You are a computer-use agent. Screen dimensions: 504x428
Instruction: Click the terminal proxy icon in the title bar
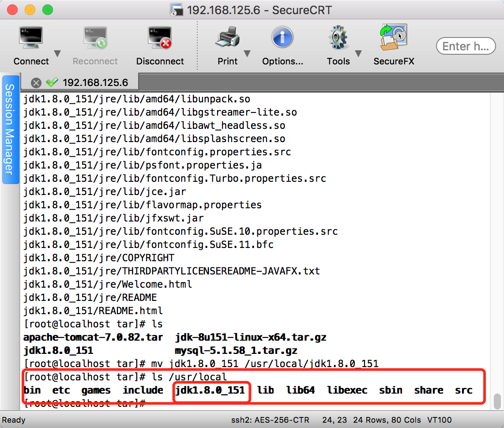pyautogui.click(x=177, y=10)
